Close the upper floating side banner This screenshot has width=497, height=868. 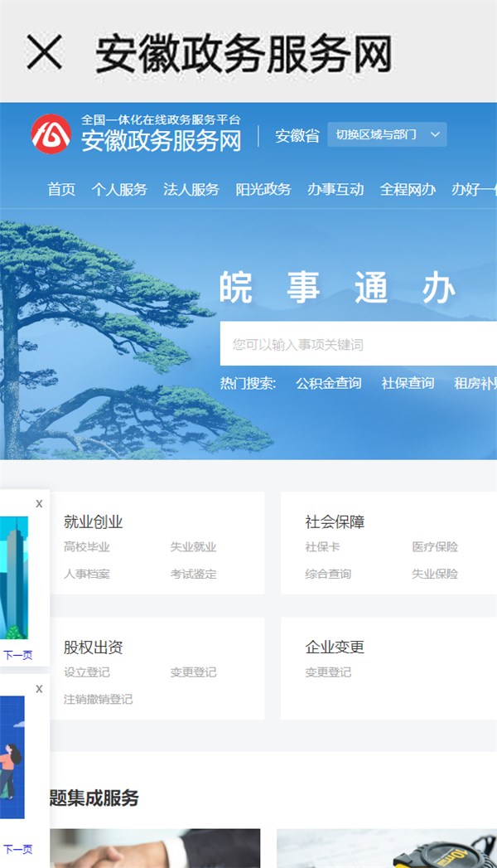39,504
